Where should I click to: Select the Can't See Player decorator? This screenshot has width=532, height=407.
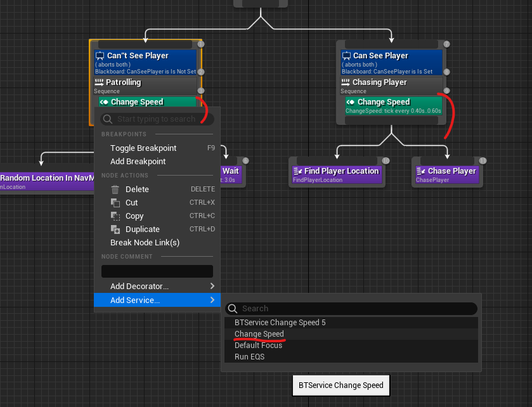click(146, 63)
